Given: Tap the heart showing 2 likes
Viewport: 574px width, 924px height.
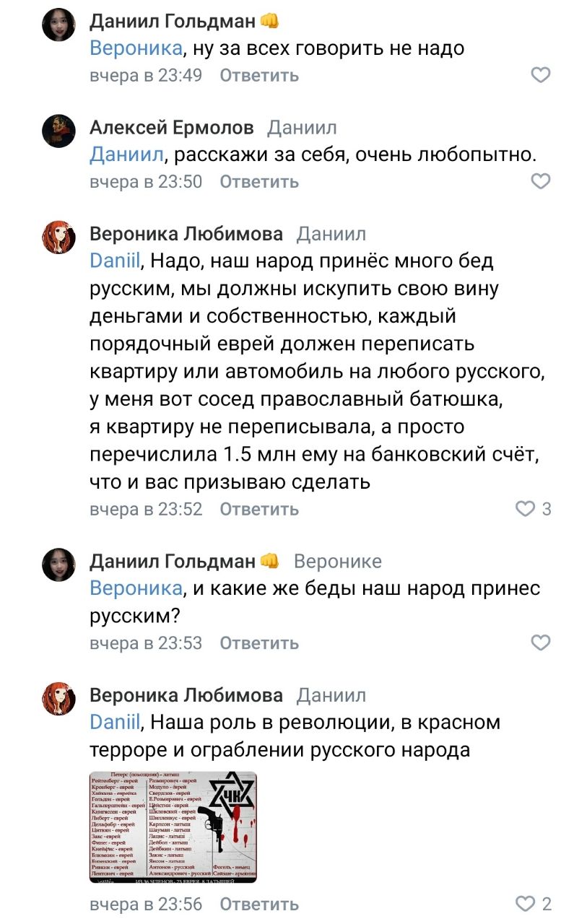Looking at the screenshot, I should pos(525,903).
